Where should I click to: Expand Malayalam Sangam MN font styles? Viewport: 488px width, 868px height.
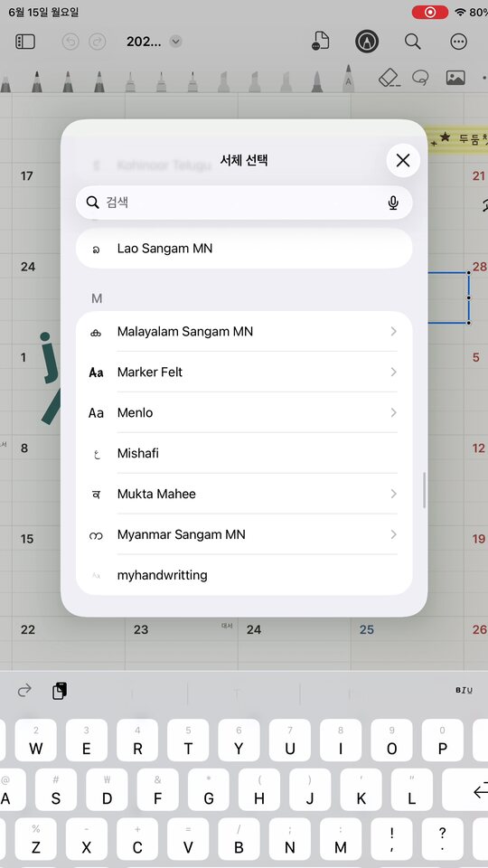393,332
